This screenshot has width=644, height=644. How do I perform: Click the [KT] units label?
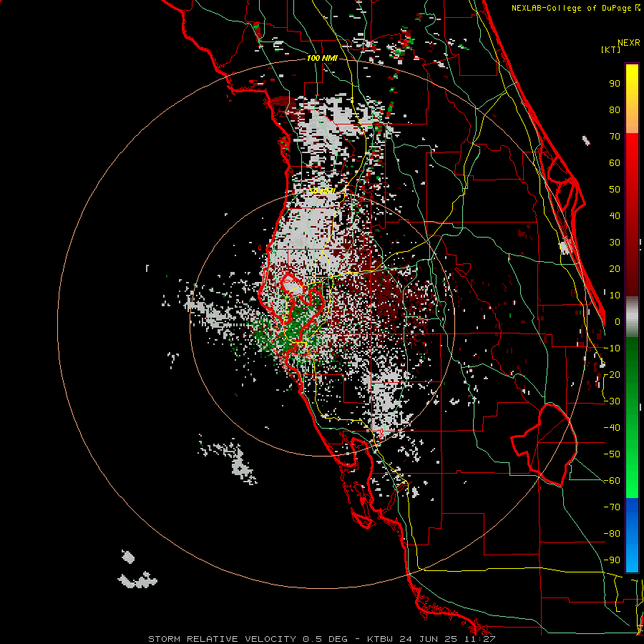[x=611, y=49]
